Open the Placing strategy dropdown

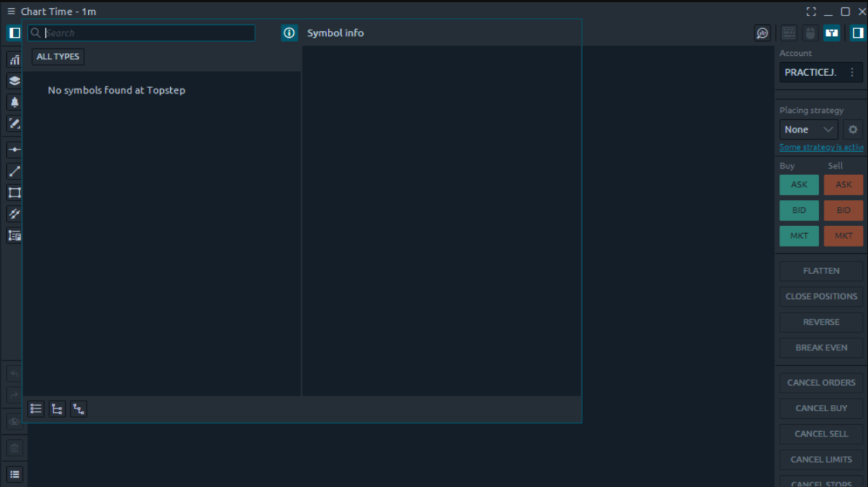[808, 130]
